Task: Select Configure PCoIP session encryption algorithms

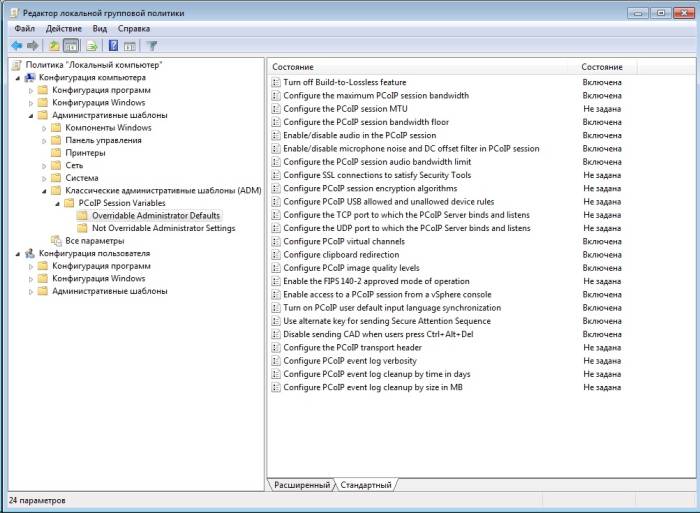Action: click(370, 188)
